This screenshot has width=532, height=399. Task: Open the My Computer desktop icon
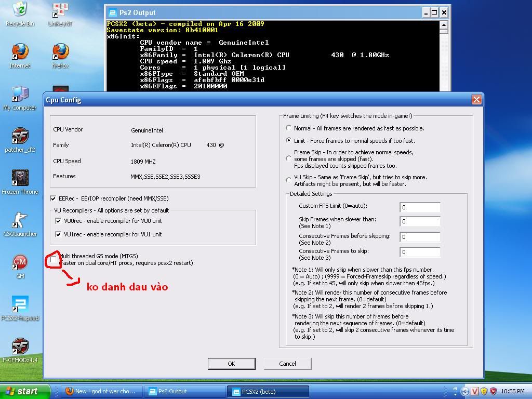(x=20, y=95)
